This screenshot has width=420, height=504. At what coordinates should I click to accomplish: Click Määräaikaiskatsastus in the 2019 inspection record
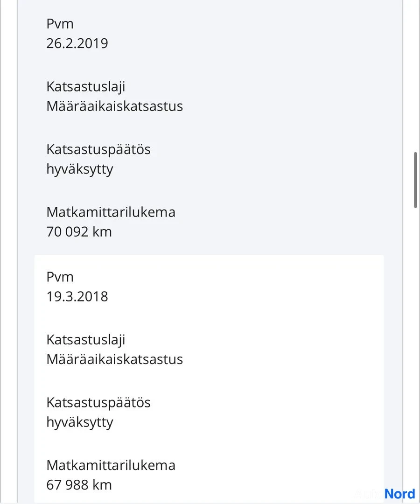114,106
